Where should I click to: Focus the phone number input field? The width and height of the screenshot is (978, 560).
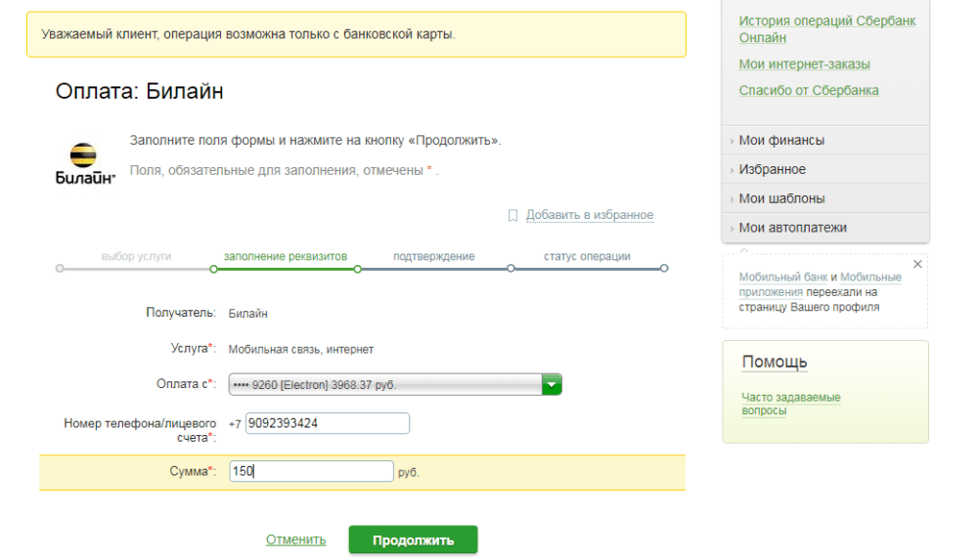328,423
